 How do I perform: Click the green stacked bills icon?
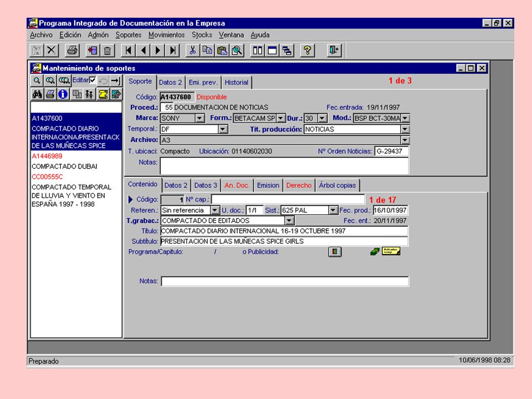pos(375,252)
